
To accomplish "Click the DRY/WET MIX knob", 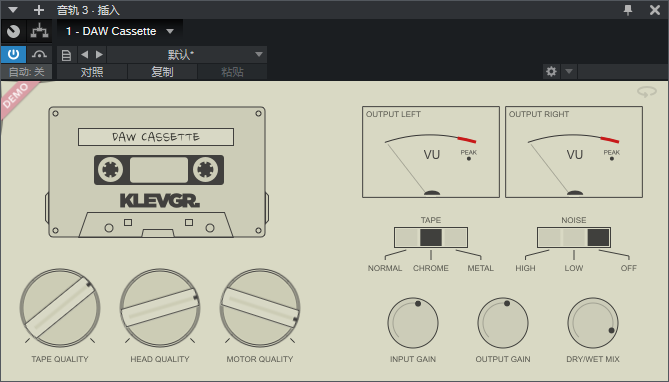I will point(593,323).
